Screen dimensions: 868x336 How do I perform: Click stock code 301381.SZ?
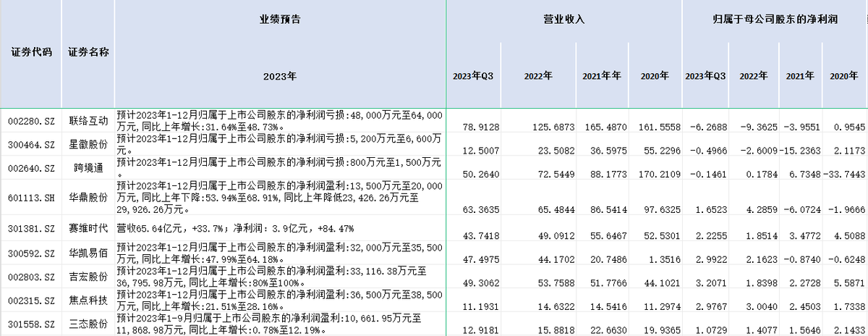[x=31, y=228]
